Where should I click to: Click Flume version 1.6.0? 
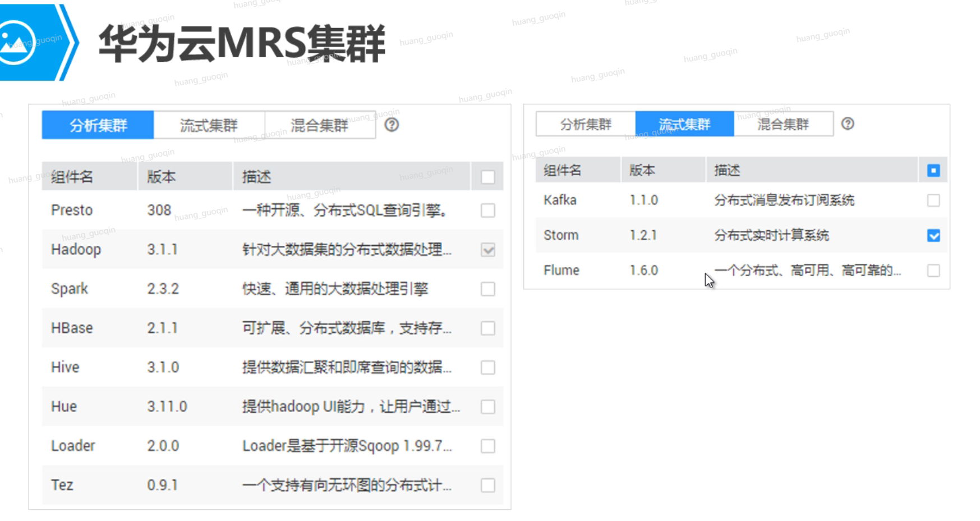coord(644,270)
